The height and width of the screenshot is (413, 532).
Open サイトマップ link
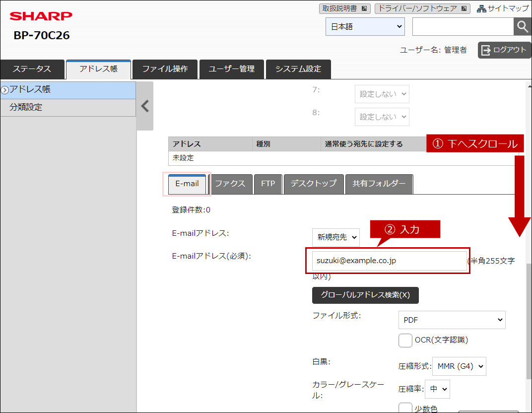[x=503, y=8]
